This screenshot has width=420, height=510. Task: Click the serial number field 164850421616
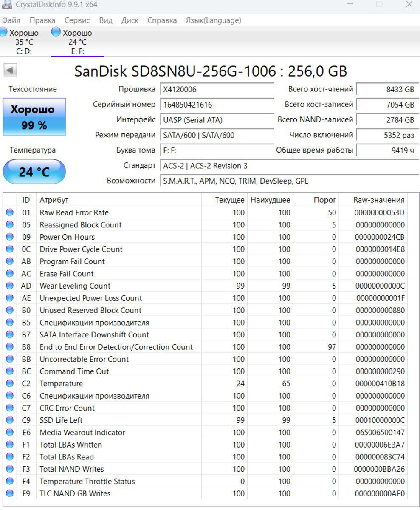217,105
